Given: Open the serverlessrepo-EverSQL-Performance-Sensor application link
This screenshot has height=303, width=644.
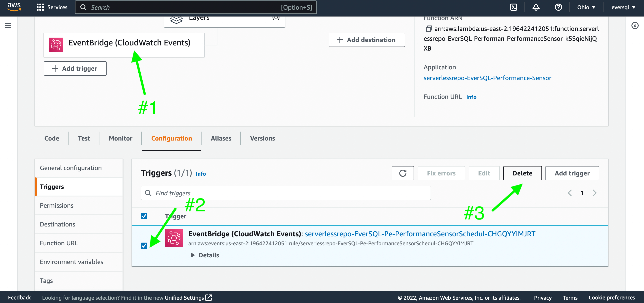Looking at the screenshot, I should click(x=487, y=78).
